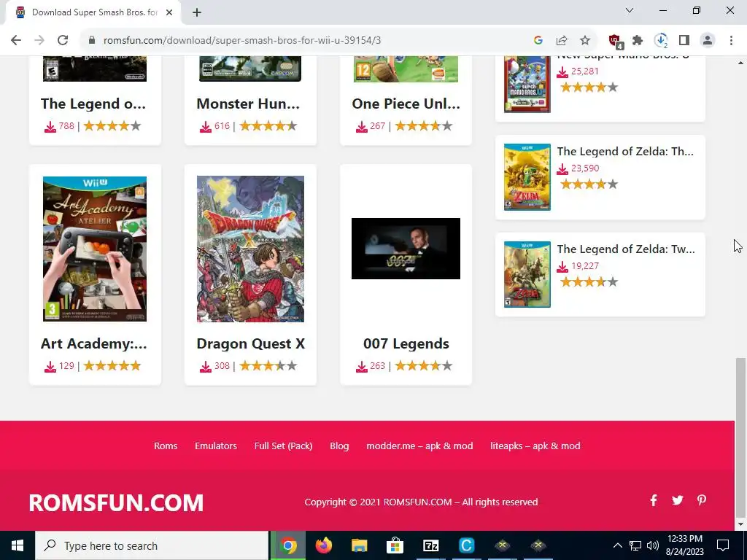Open 7-Zip from the taskbar

(430, 545)
